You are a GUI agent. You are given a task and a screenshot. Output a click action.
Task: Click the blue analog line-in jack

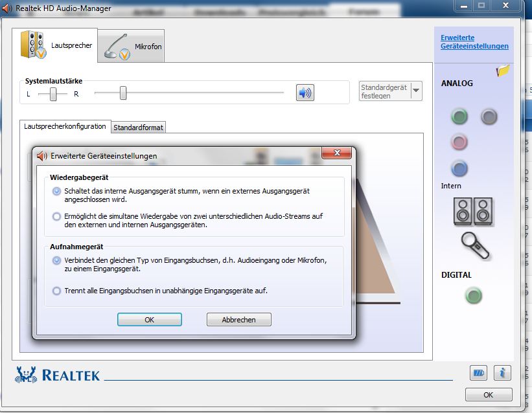(x=459, y=168)
